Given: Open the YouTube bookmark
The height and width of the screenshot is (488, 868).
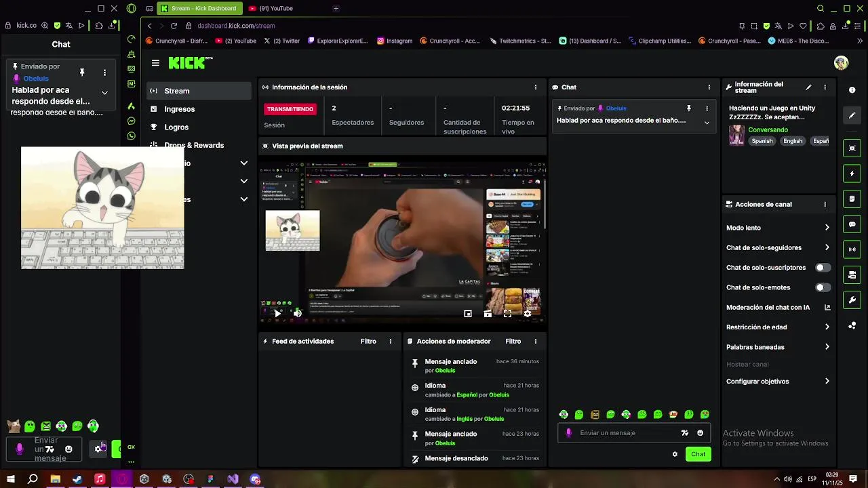Looking at the screenshot, I should 235,41.
